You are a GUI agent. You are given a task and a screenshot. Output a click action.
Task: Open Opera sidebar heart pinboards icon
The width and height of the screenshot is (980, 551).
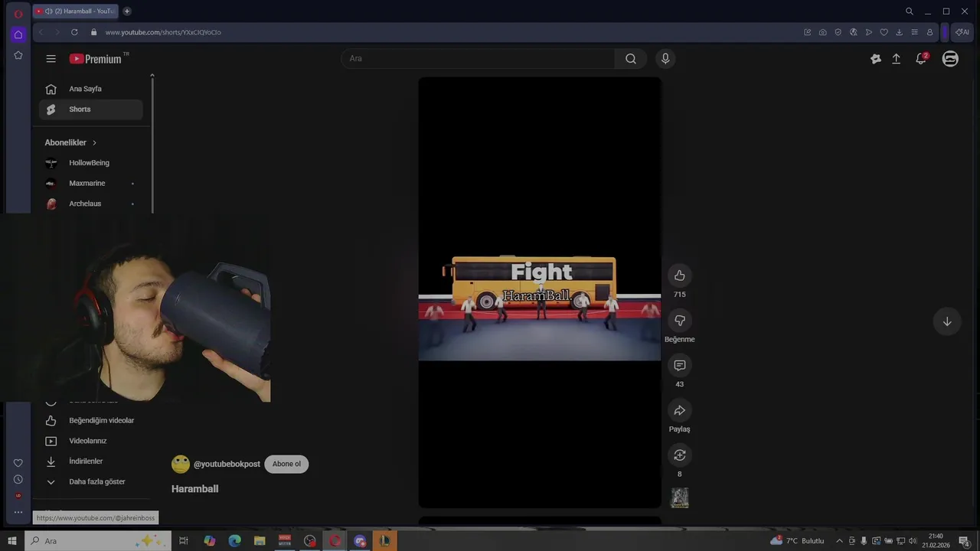[18, 463]
